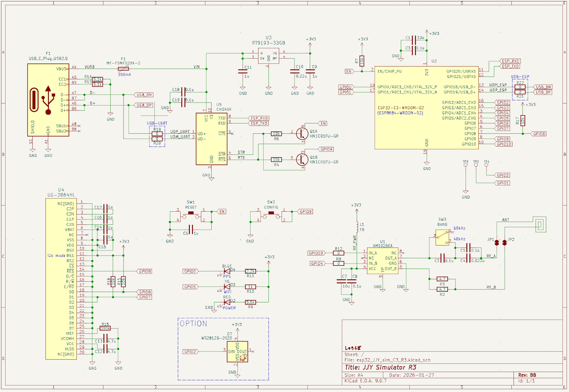Select the RT9193-33GB regulator U3

click(x=268, y=56)
